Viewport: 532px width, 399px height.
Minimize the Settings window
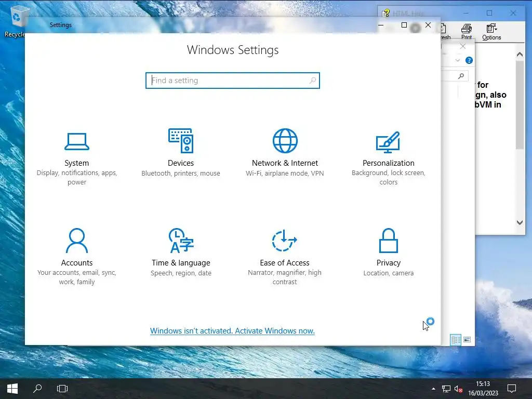(x=381, y=25)
